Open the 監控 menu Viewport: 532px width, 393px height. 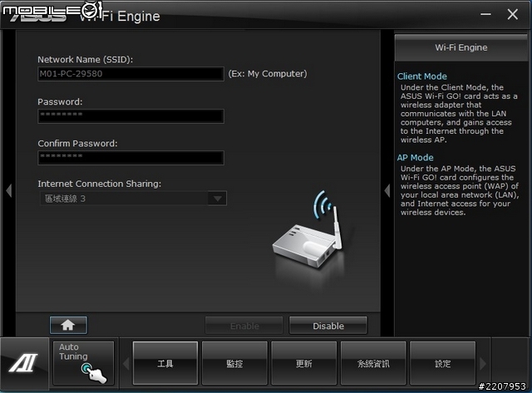pos(234,363)
